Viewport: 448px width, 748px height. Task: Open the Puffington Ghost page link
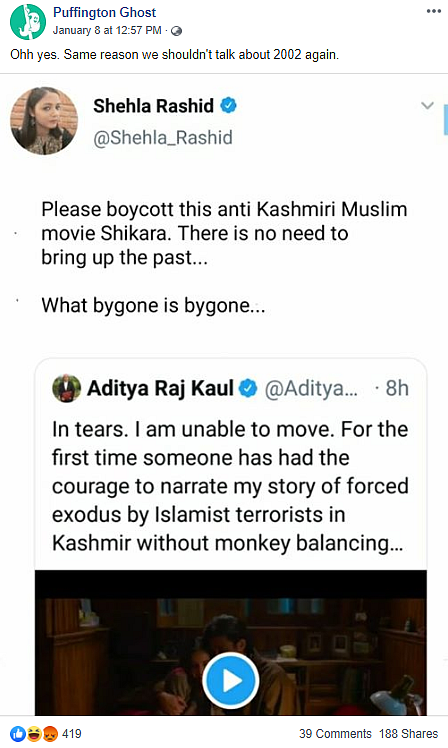point(104,12)
